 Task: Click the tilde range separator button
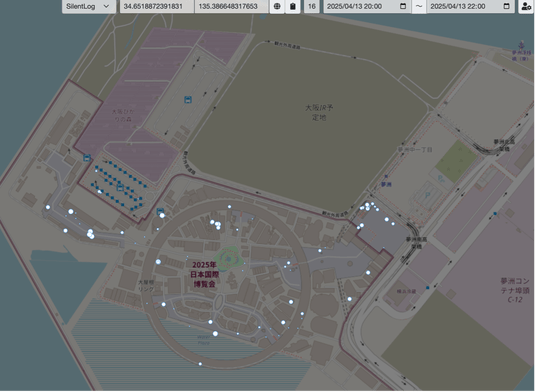[x=419, y=6]
